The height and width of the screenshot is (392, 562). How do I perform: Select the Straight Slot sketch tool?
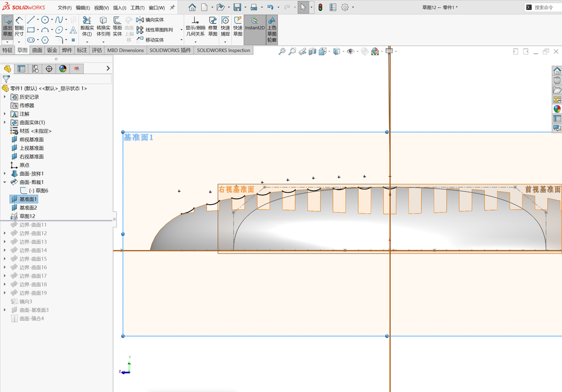click(31, 40)
